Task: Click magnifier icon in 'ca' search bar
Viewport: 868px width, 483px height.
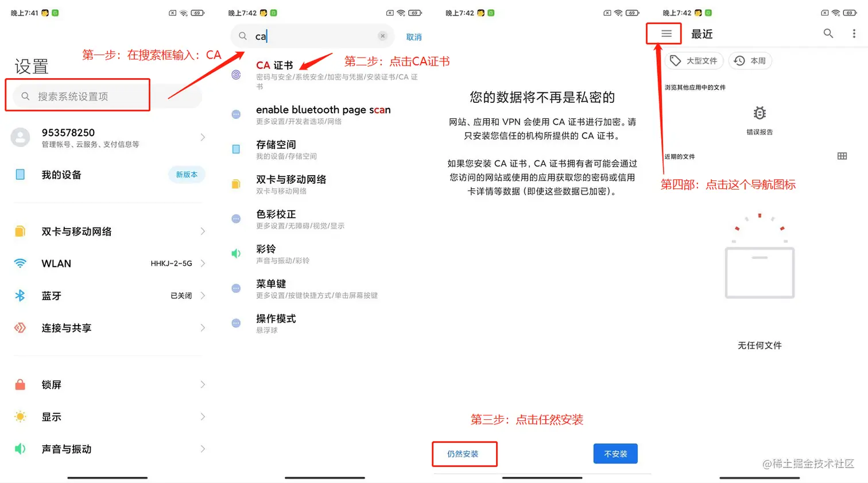Action: 243,36
